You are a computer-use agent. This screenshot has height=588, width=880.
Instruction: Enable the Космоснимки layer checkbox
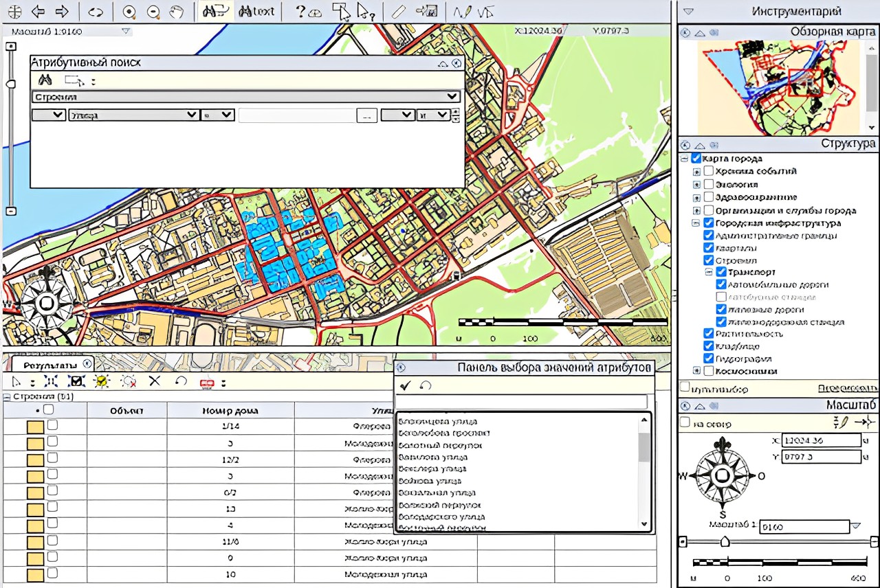coord(709,371)
